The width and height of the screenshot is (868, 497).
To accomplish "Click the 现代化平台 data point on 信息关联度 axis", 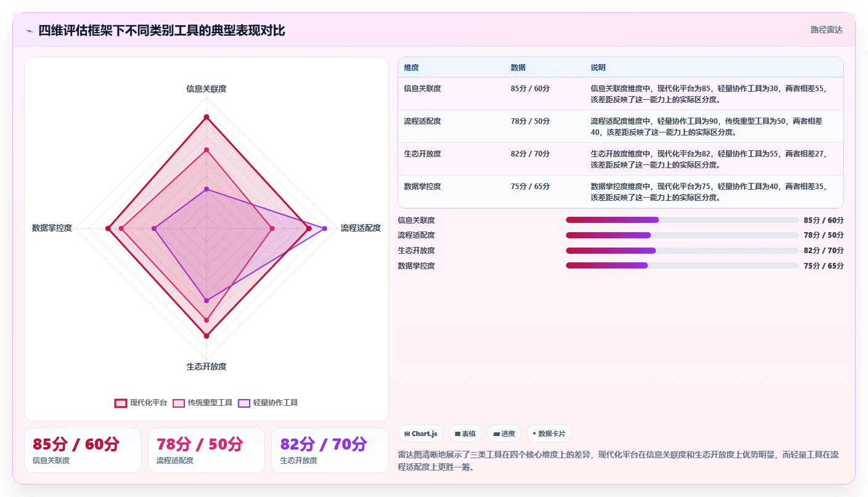I will (x=207, y=117).
